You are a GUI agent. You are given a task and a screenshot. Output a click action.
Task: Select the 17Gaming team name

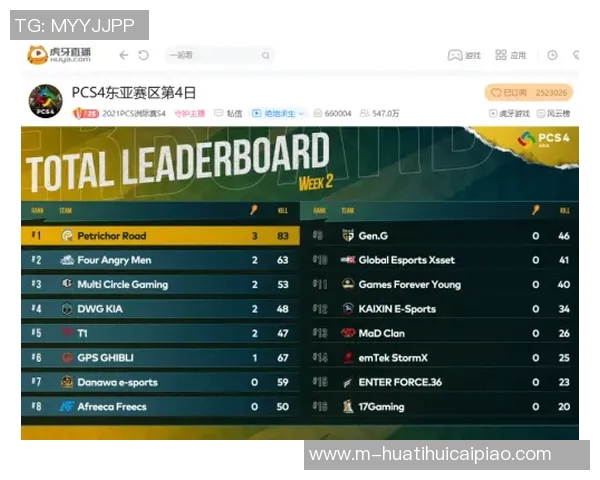pyautogui.click(x=382, y=407)
